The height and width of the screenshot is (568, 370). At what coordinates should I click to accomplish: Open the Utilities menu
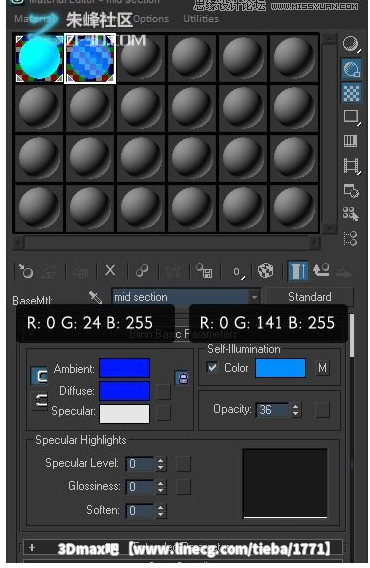point(201,19)
